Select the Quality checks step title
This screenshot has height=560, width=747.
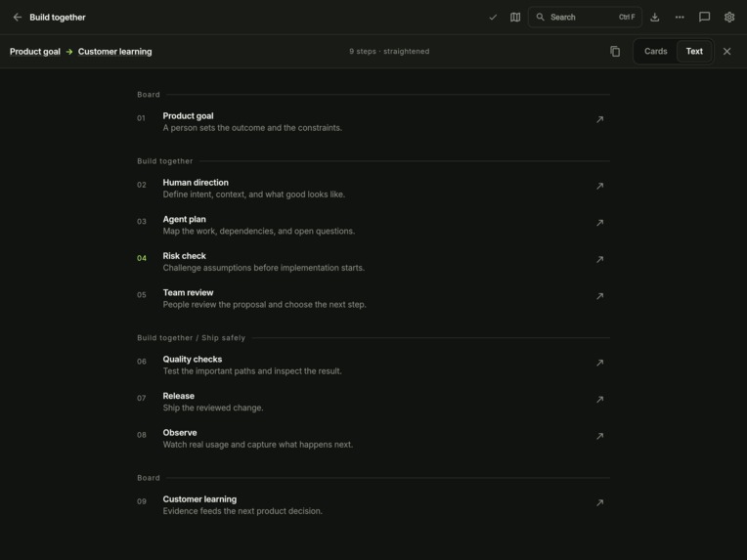click(x=193, y=359)
